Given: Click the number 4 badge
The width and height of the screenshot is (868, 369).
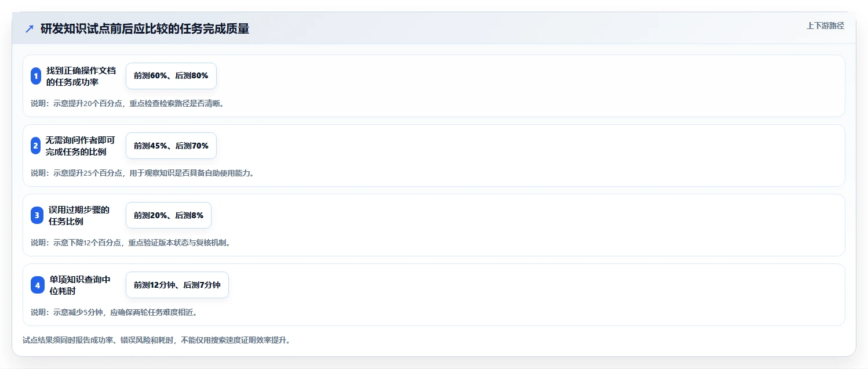Looking at the screenshot, I should 38,285.
